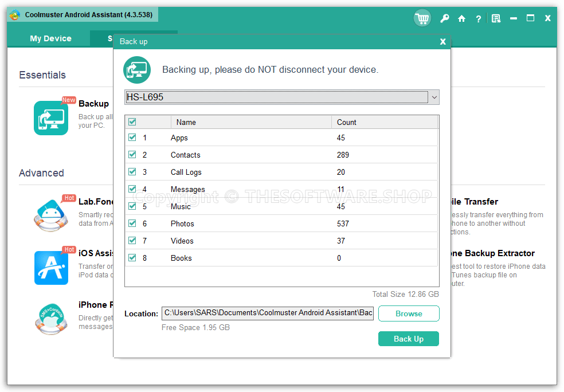Viewport: 564px width, 392px height.
Task: Click the Browse button
Action: (x=409, y=313)
